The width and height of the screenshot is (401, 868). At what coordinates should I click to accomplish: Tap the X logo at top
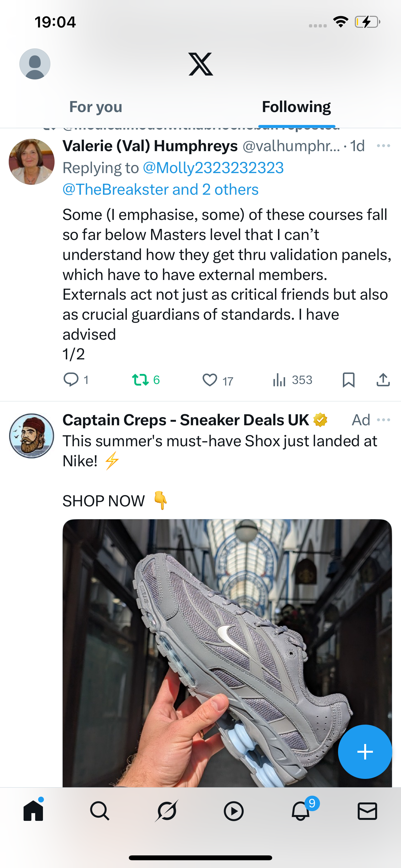(200, 64)
